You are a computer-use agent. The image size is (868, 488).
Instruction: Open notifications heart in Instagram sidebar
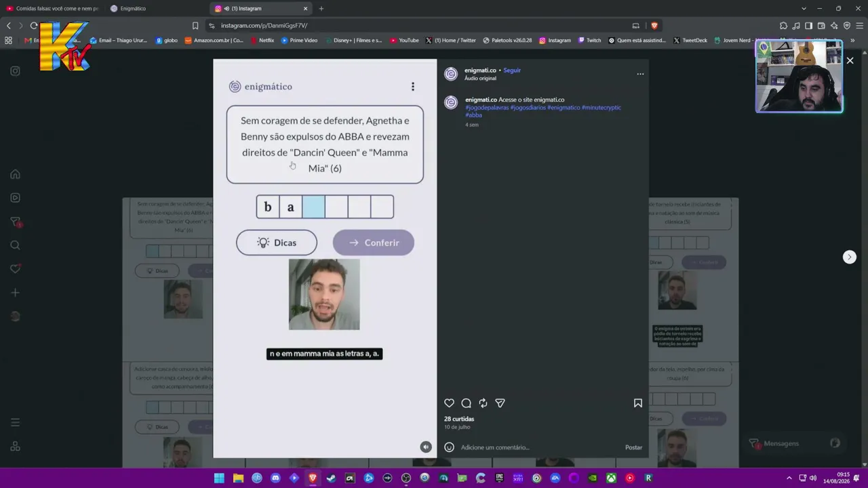coord(15,269)
